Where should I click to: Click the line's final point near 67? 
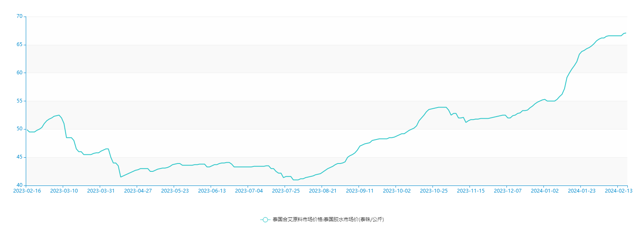pyautogui.click(x=626, y=33)
